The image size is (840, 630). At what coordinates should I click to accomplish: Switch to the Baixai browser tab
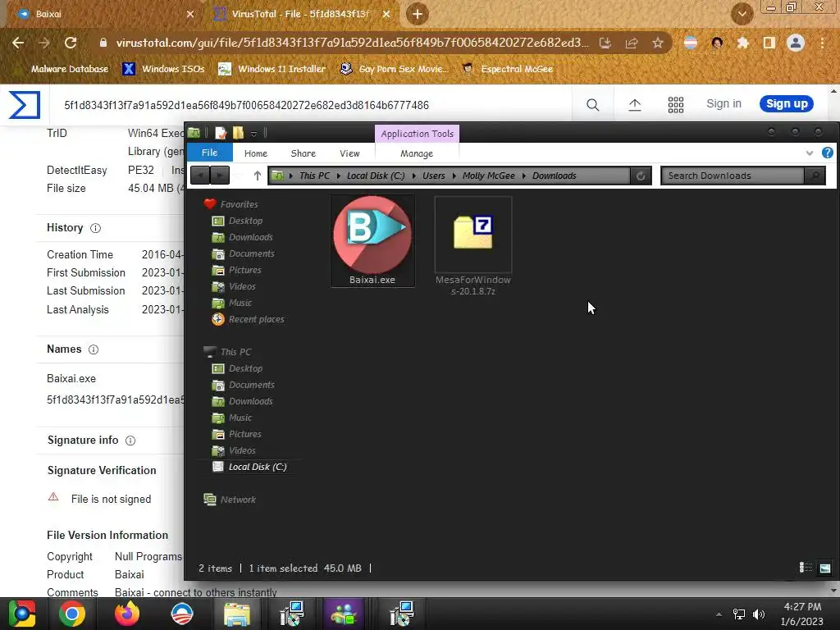coord(104,14)
